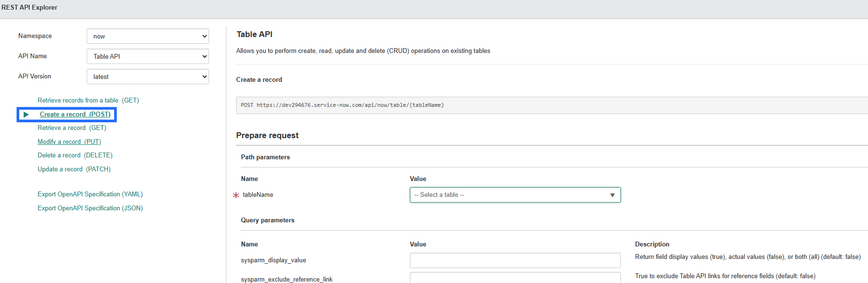Screen dimensions: 868x283
Task: Open Retrieve records from a table (GET)
Action: click(x=88, y=101)
